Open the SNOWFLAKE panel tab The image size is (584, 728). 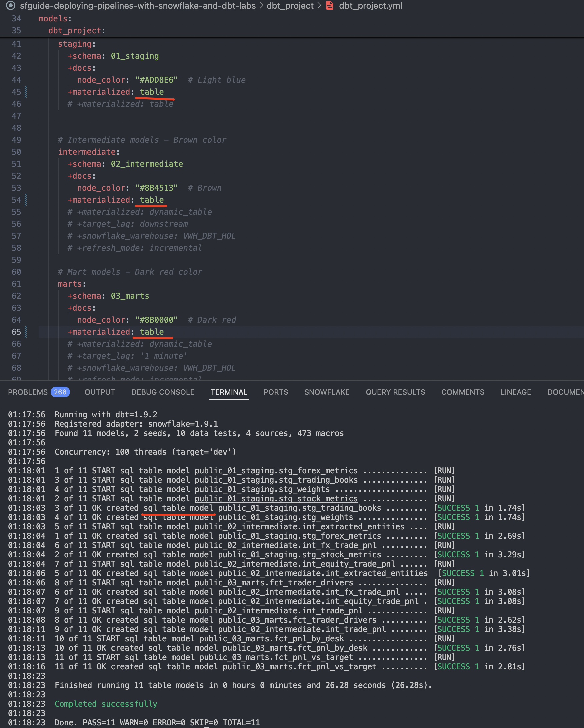327,392
